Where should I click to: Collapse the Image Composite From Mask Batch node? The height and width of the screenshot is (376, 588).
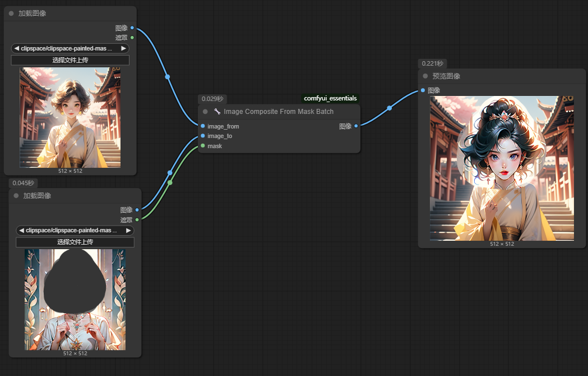click(205, 112)
